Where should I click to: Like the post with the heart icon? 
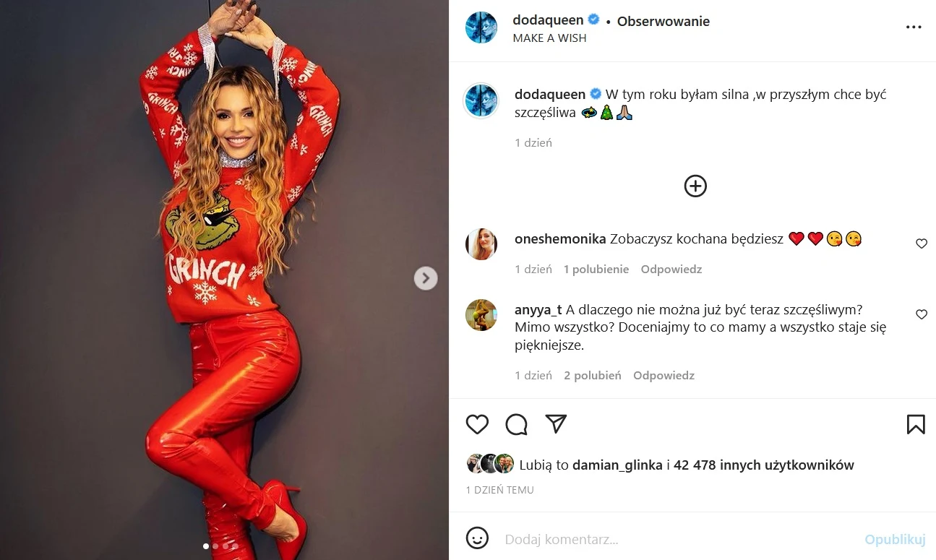[477, 424]
